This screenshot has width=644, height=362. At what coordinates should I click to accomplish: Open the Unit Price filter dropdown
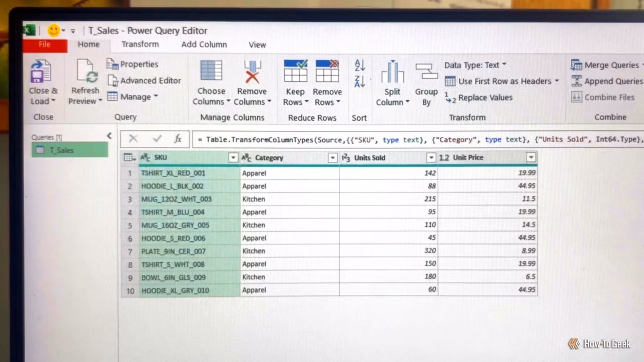pyautogui.click(x=531, y=157)
